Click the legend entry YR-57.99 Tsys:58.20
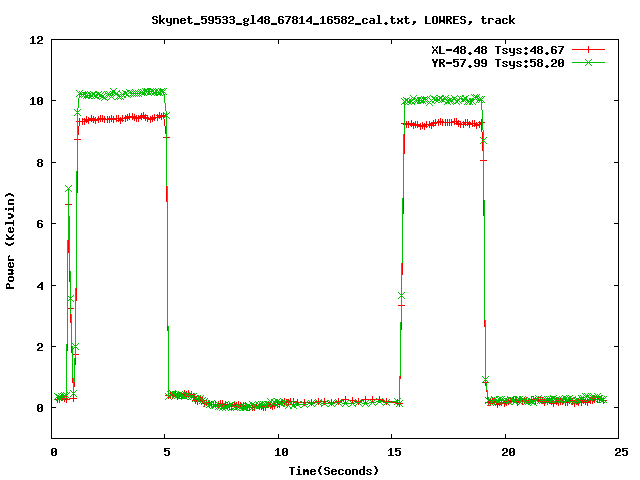This screenshot has height=480, width=640. [x=498, y=63]
